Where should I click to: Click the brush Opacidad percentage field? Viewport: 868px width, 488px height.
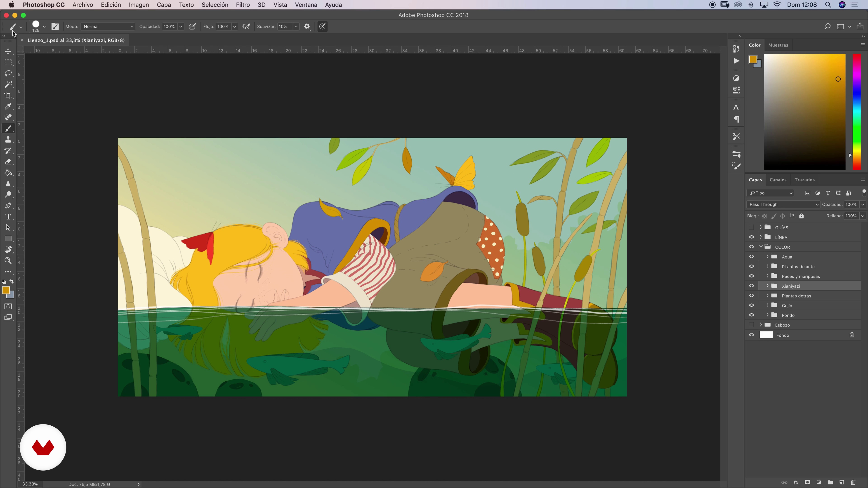point(169,27)
